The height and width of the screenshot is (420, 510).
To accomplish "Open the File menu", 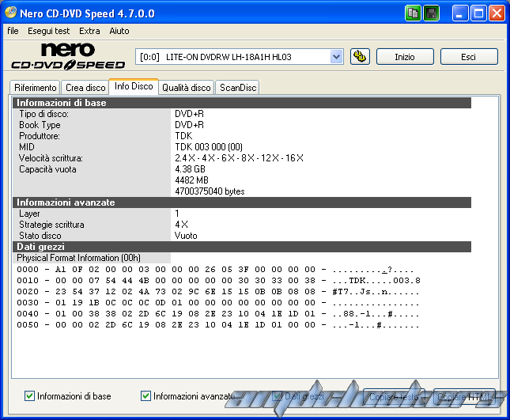I will pyautogui.click(x=13, y=31).
